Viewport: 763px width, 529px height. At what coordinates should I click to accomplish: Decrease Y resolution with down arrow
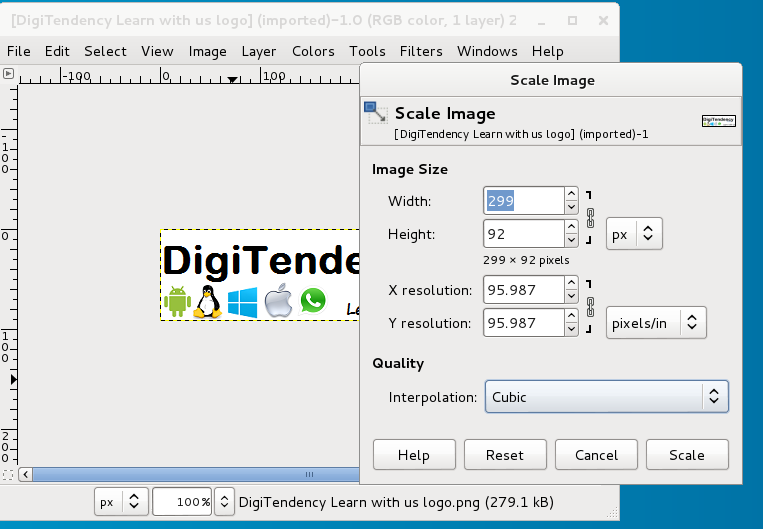[x=571, y=329]
